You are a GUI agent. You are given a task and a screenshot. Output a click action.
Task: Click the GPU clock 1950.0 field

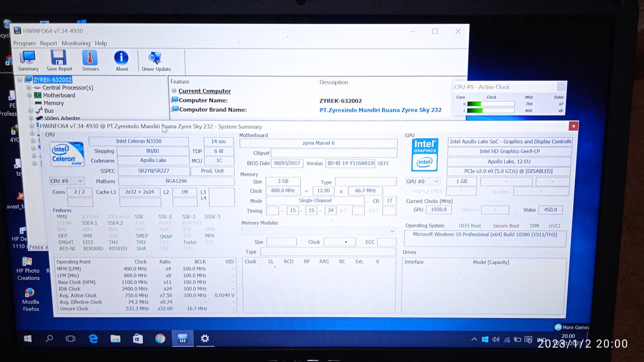[438, 210]
